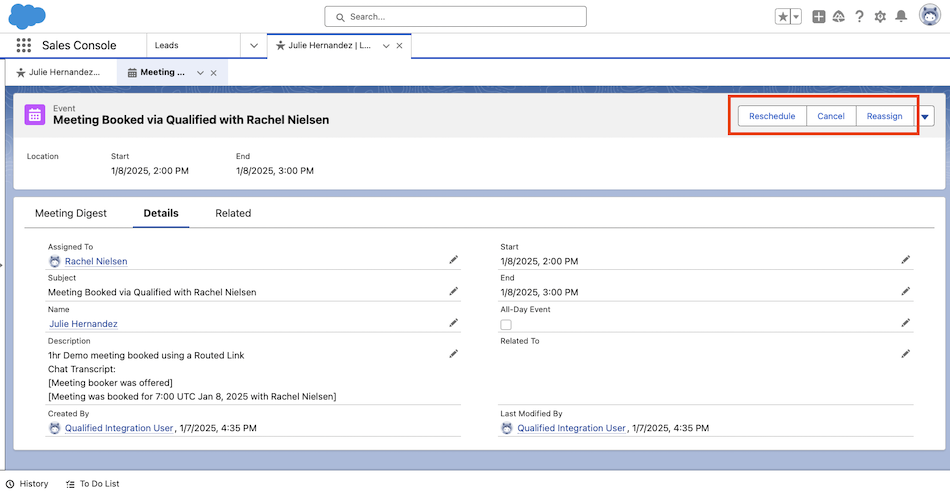Edit the Start field pencil
Image resolution: width=950 pixels, height=495 pixels.
[905, 260]
